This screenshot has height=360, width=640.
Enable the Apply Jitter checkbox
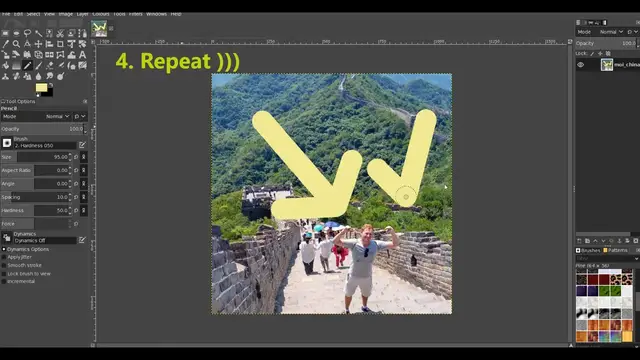point(4,257)
